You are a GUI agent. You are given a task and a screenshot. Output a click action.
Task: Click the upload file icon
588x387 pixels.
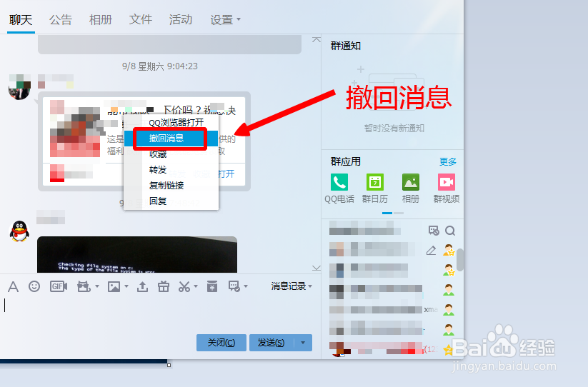[142, 287]
